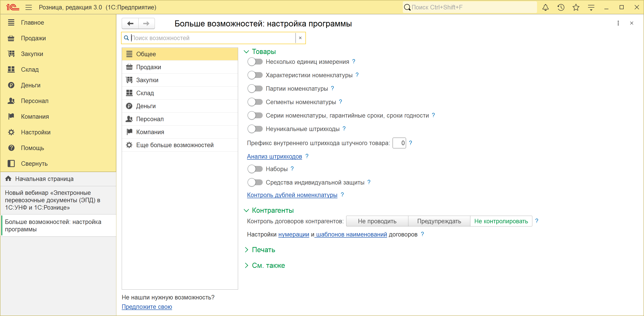Open help for contract numbering settings

[x=422, y=234]
